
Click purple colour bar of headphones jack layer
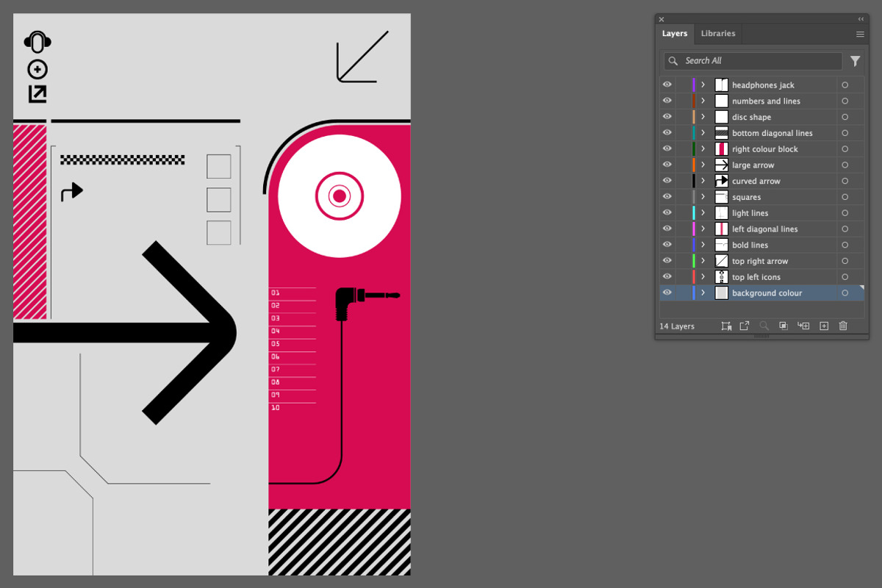(x=694, y=85)
